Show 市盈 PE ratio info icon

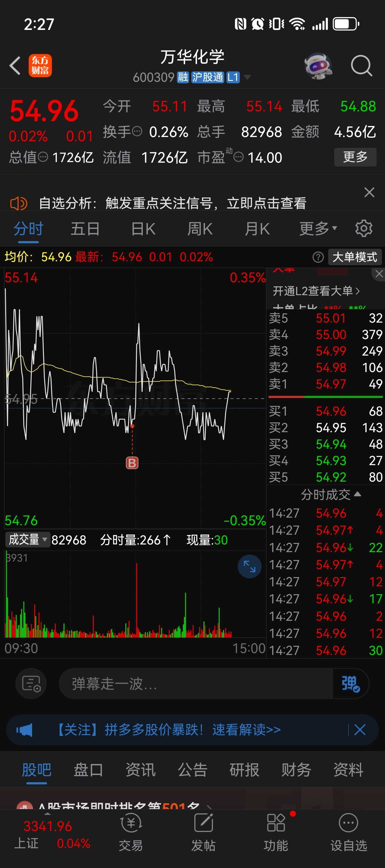coord(239,157)
